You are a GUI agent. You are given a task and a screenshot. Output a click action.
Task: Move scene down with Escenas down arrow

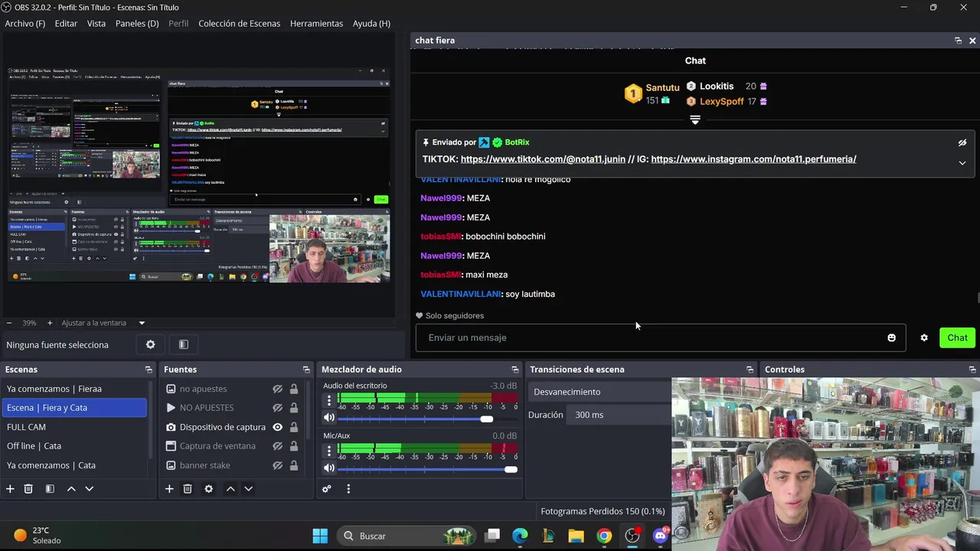89,489
